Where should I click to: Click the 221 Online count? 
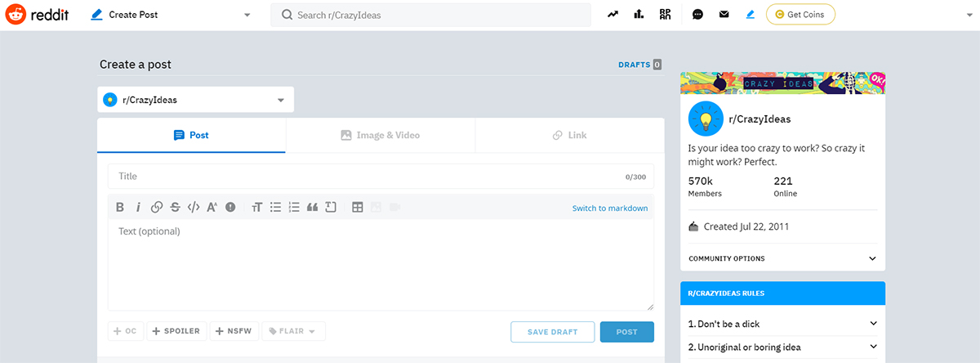click(786, 186)
